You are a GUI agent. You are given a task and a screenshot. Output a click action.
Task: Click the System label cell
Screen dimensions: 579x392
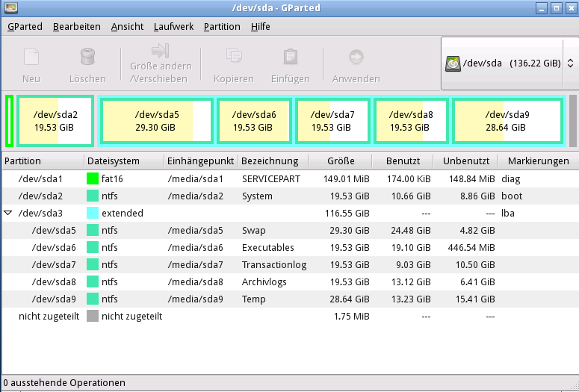tap(257, 196)
